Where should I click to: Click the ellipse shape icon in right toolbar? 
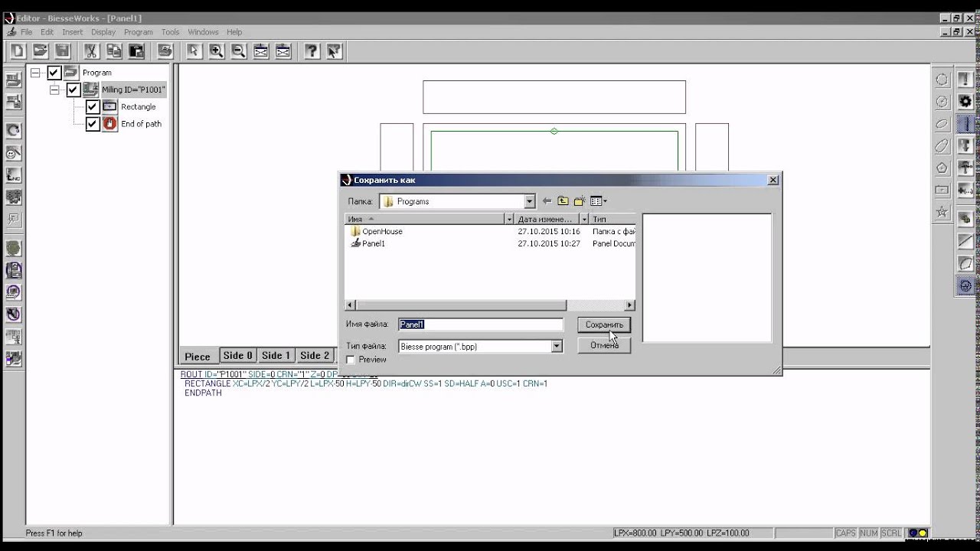[x=942, y=124]
